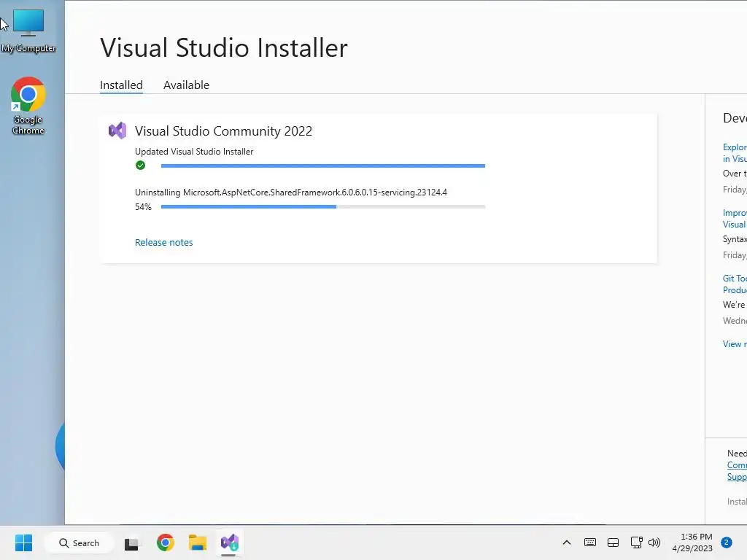Open the clock and date flyout
Viewport: 747px width, 560px height.
pyautogui.click(x=692, y=542)
